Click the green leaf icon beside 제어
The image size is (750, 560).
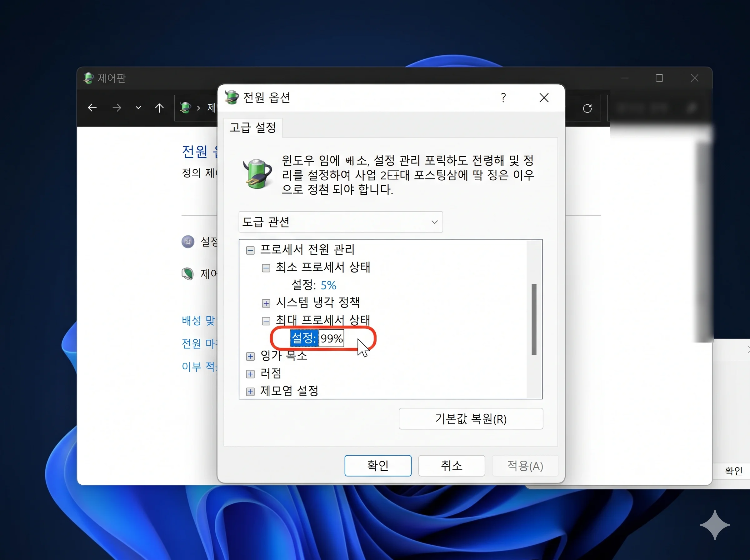[x=188, y=273]
